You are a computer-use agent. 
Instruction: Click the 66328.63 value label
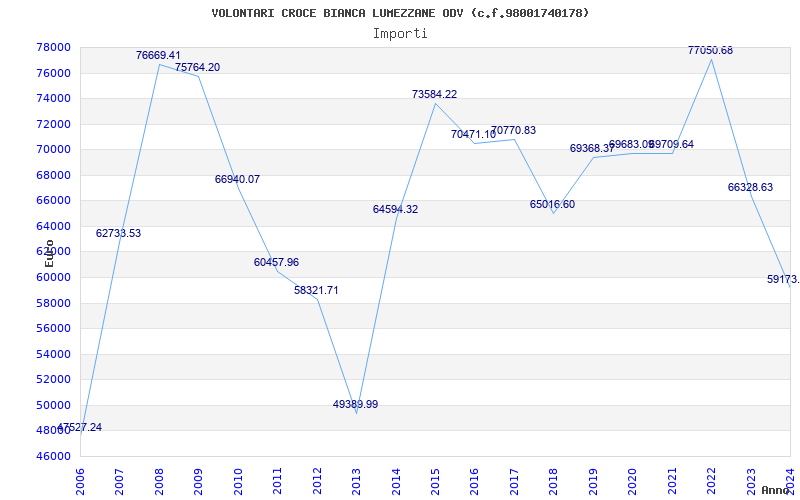(x=751, y=187)
